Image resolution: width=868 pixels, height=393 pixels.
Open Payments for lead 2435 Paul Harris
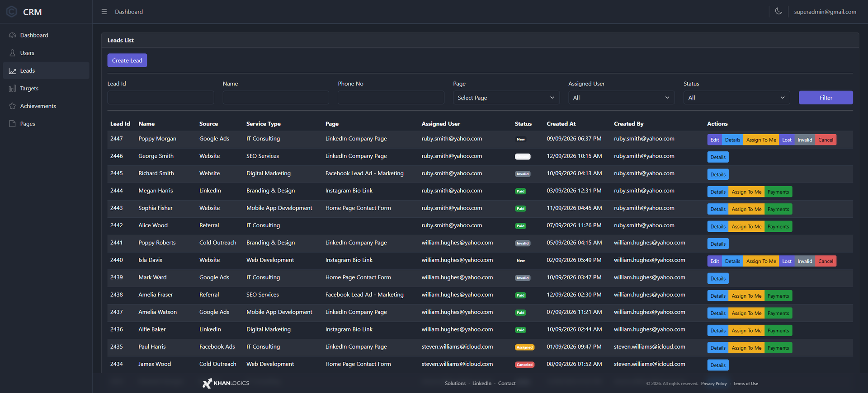778,348
